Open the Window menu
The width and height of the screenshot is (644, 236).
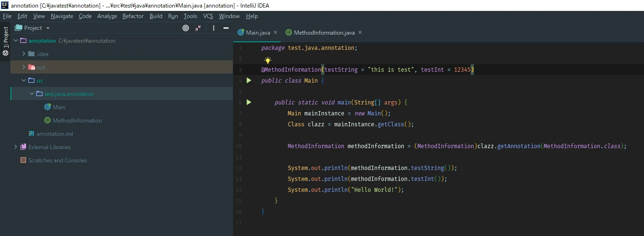point(229,16)
